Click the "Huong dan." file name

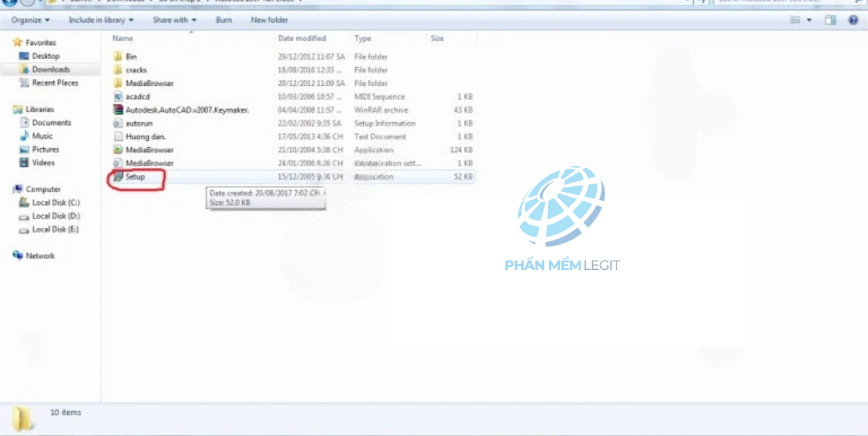click(x=146, y=136)
